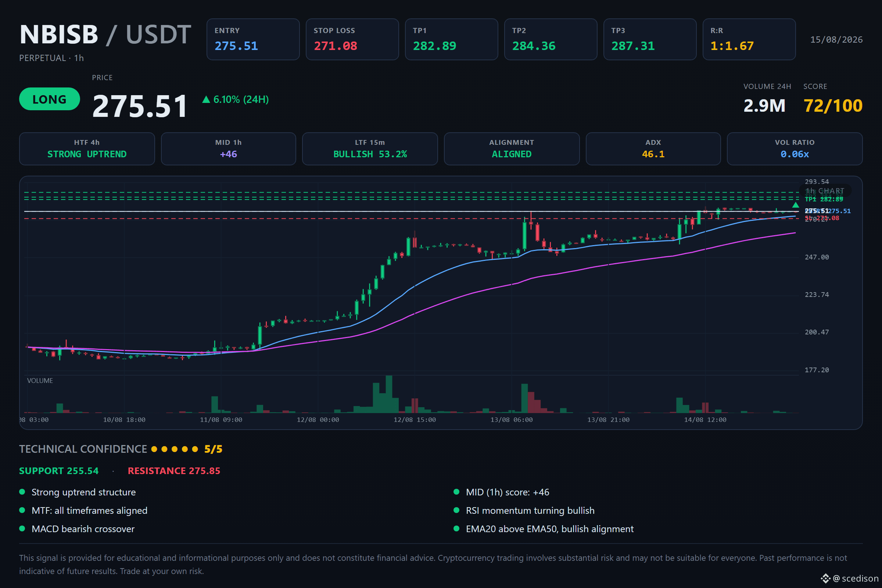Screen dimensions: 882x588
Task: Click the TECHNICAL CONFIDENCE heading
Action: [83, 449]
